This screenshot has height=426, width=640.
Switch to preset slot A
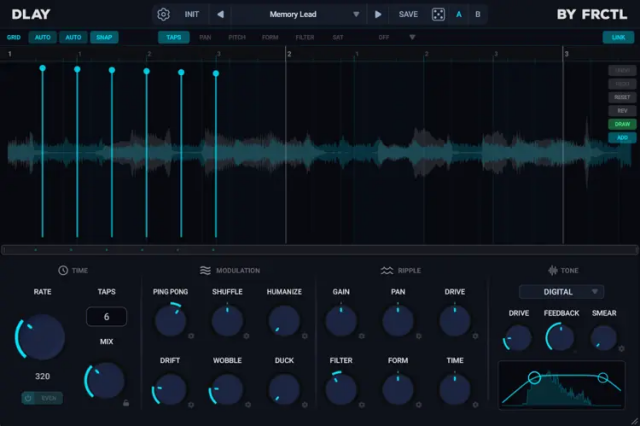pos(459,14)
